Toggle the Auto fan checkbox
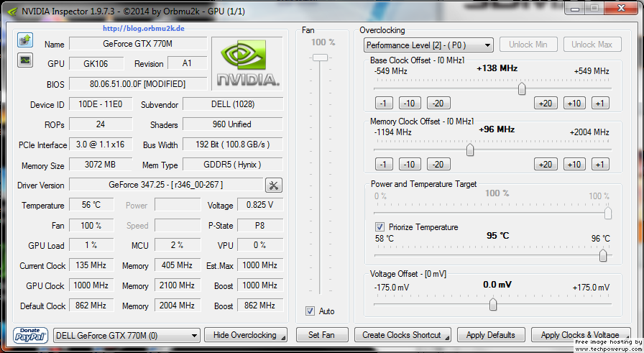This screenshot has width=644, height=353. 310,311
